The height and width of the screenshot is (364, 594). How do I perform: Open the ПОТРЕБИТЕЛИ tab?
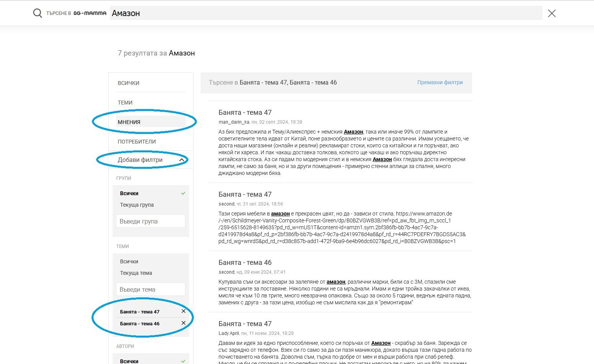(x=137, y=142)
